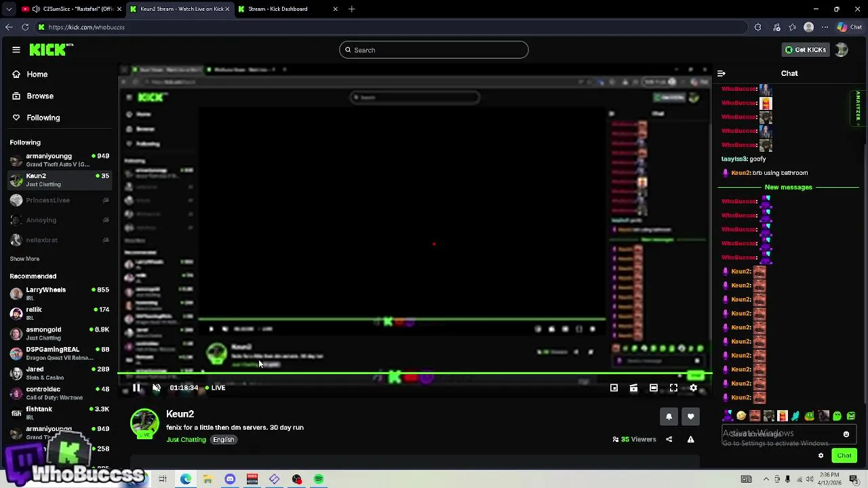Viewport: 868px width, 488px height.
Task: Open user profile avatar menu
Action: pos(842,49)
